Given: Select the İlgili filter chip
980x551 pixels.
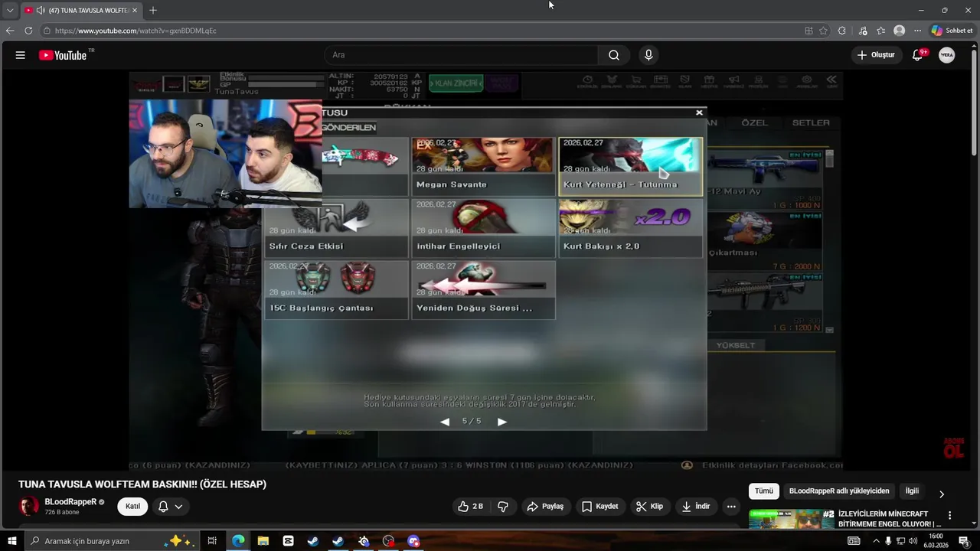Looking at the screenshot, I should [x=912, y=491].
